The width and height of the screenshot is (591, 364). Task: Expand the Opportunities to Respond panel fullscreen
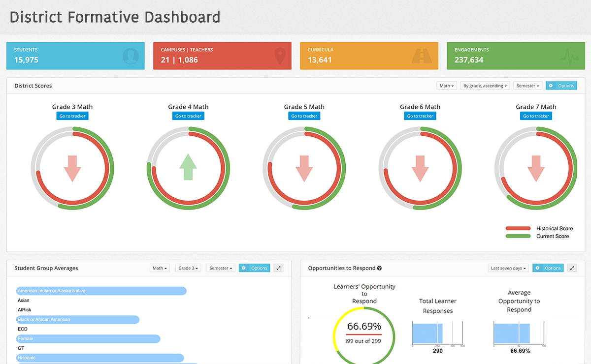pos(572,268)
